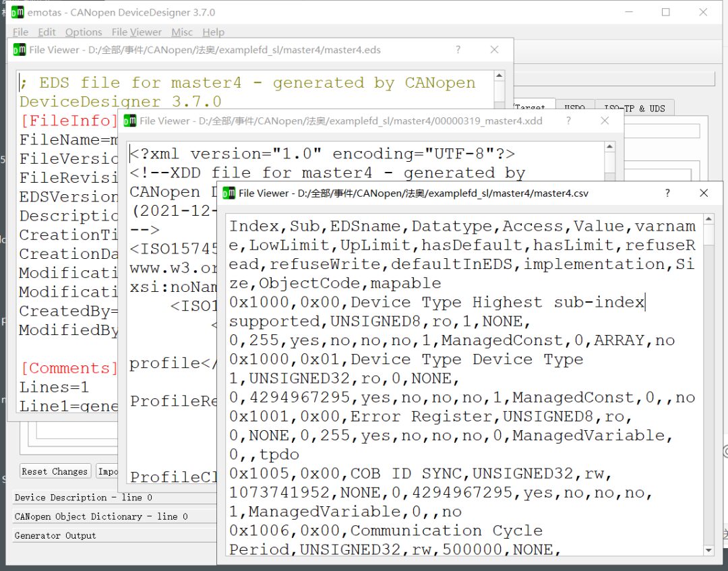Image resolution: width=728 pixels, height=571 pixels.
Task: Select the CANopen Object Dictionary log section
Action: pos(115,516)
